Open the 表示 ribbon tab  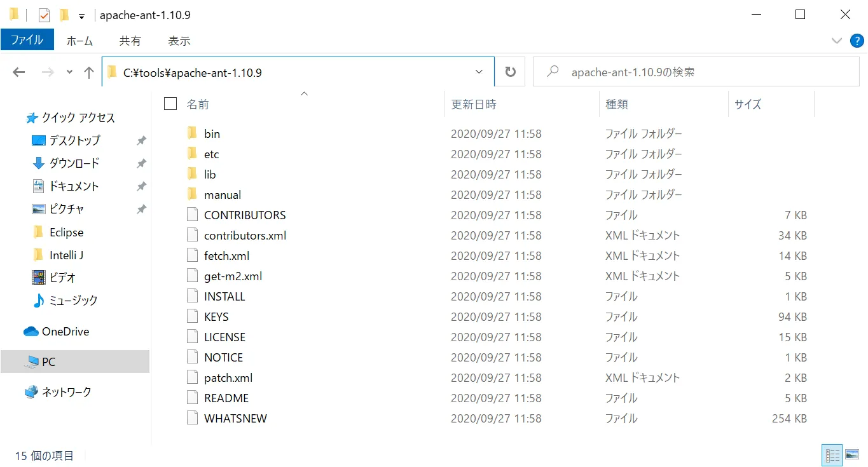pyautogui.click(x=179, y=41)
